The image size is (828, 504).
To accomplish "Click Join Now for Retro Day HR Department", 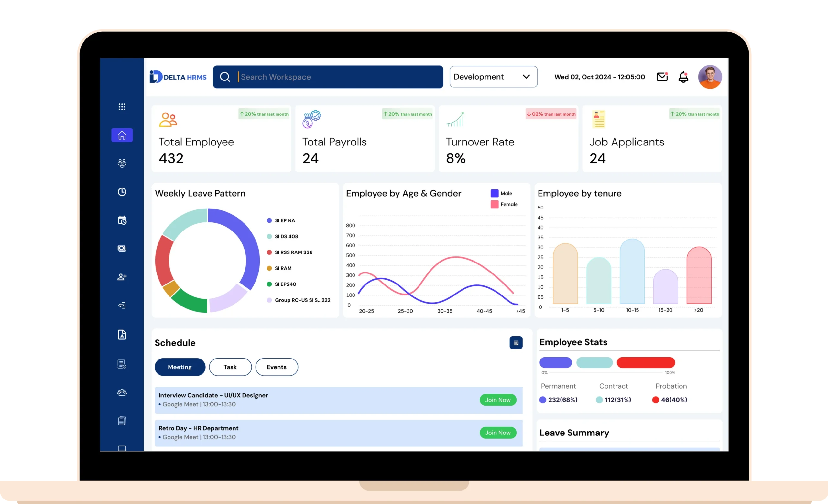I will coord(497,433).
